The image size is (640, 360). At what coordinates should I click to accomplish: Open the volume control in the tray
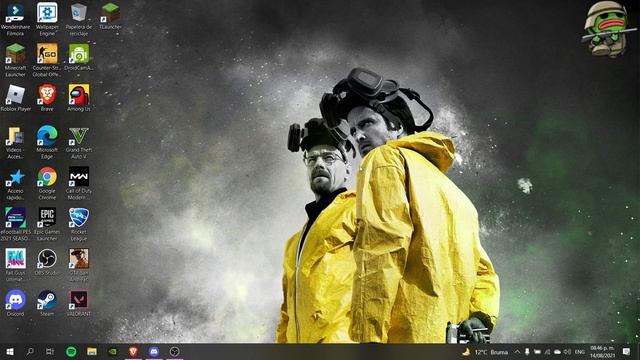(x=567, y=352)
